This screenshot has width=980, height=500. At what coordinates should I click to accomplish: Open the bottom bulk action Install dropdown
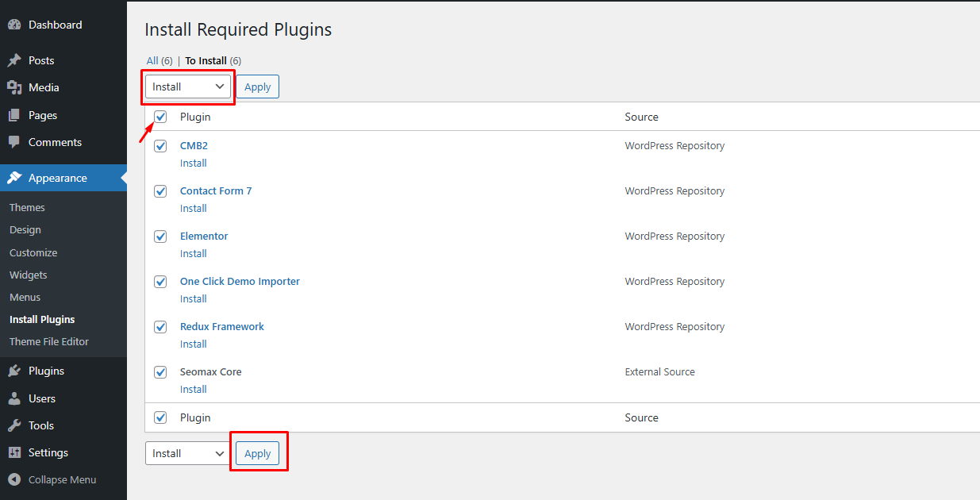click(x=188, y=453)
